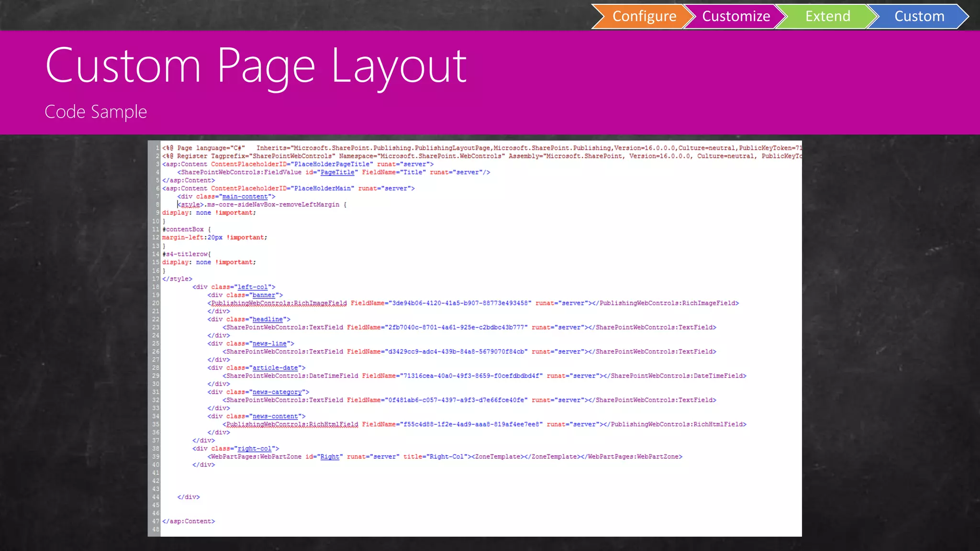This screenshot has height=551, width=980.
Task: Click the FieldName="Title" attribute on line 4
Action: click(x=394, y=172)
